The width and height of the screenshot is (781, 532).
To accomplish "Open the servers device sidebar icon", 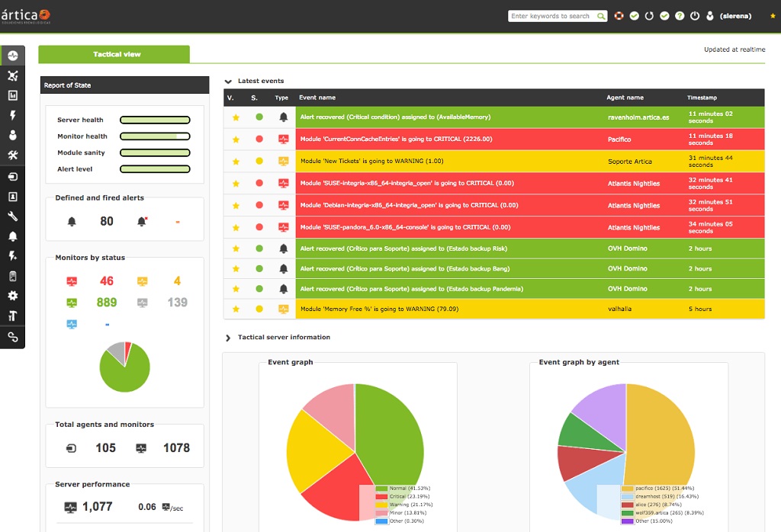I will 13,276.
